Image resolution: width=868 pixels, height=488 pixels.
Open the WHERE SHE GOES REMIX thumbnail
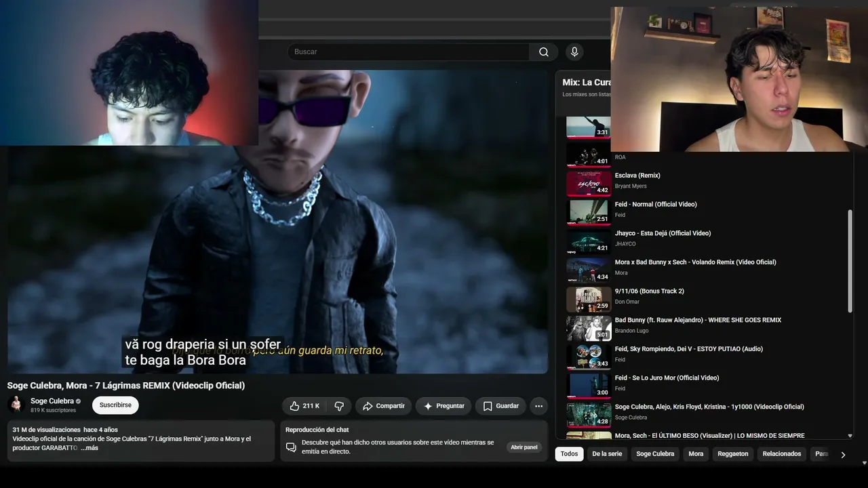[589, 328]
